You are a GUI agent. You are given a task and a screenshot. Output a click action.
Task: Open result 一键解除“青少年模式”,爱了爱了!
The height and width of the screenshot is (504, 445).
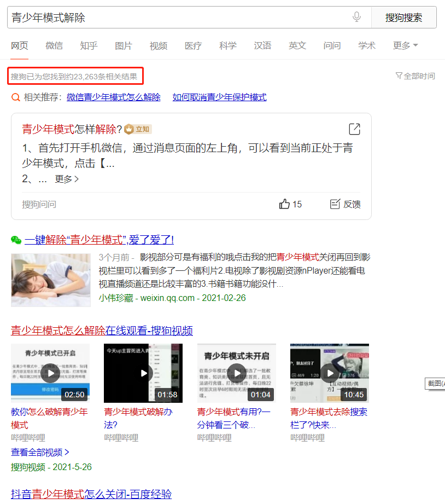tap(99, 240)
